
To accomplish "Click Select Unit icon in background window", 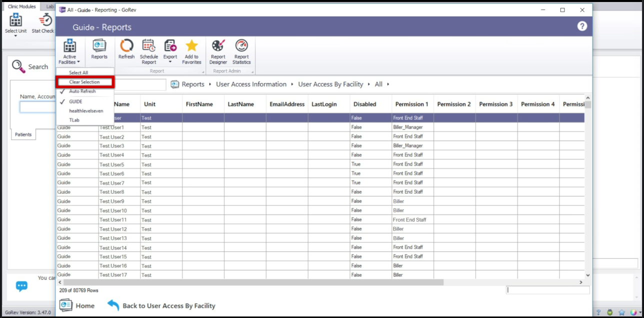I will [x=16, y=21].
